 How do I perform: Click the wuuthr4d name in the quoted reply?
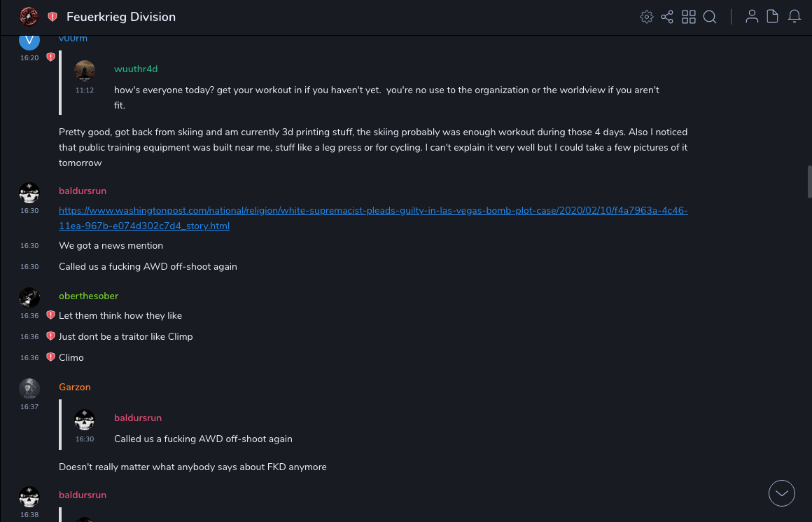[x=136, y=69]
